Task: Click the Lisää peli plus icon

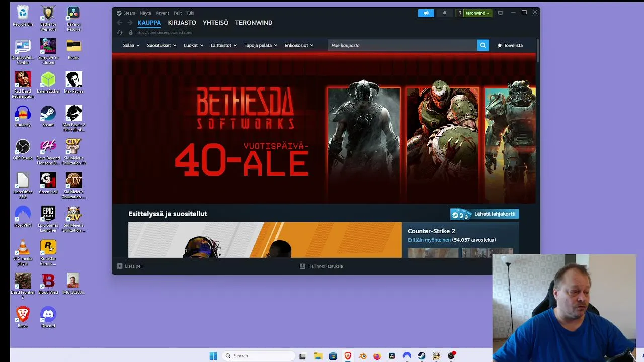Action: [x=120, y=266]
